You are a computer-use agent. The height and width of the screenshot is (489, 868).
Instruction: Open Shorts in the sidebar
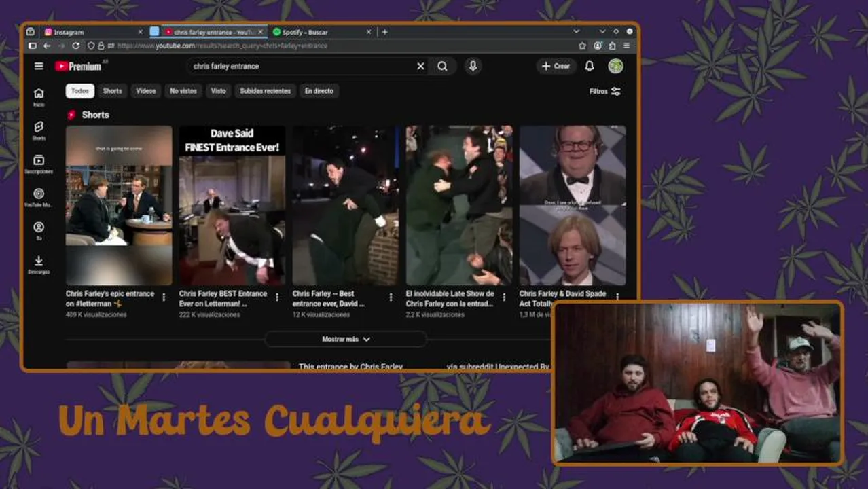pos(39,131)
